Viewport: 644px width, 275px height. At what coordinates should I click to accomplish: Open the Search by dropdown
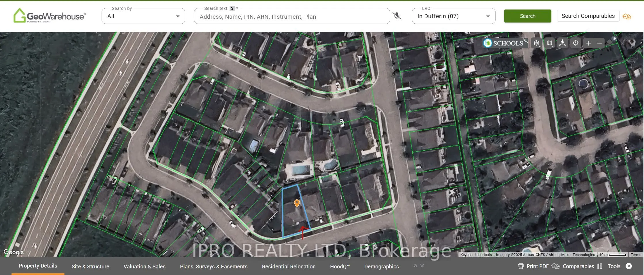click(x=143, y=16)
